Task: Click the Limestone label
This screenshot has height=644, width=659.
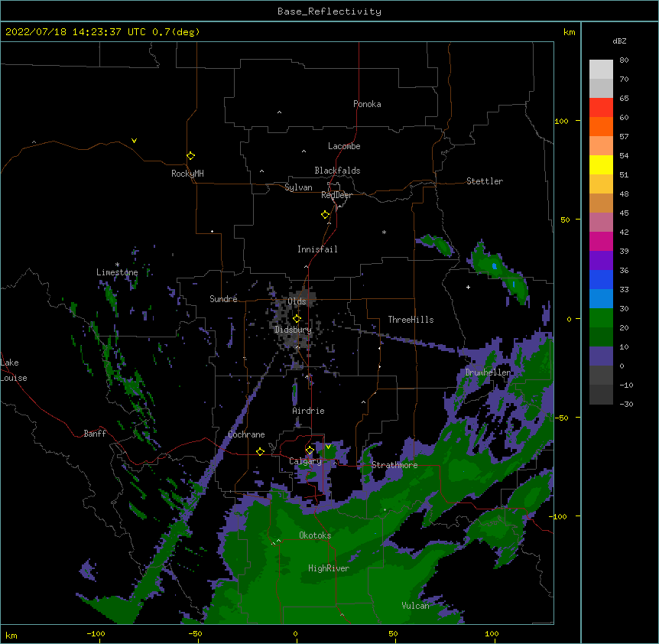Action: (x=117, y=272)
